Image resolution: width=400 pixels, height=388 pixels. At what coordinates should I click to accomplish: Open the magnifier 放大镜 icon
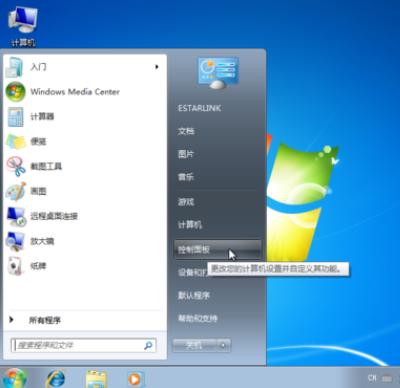(15, 241)
